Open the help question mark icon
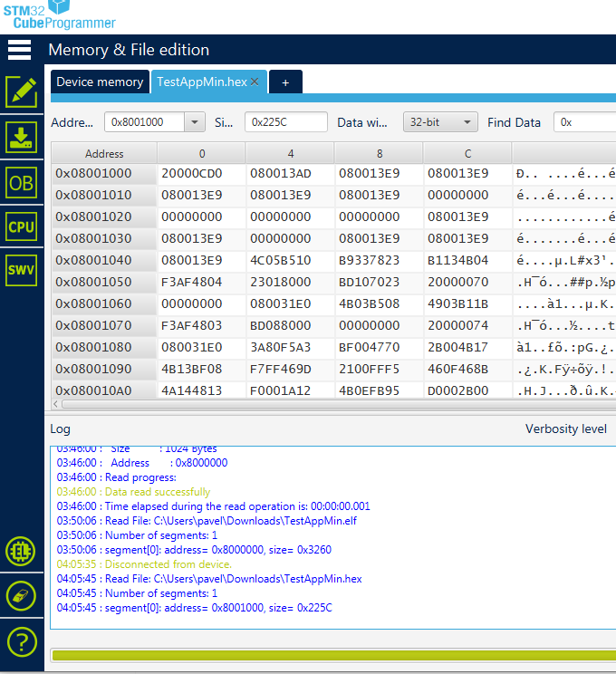 coord(22,642)
